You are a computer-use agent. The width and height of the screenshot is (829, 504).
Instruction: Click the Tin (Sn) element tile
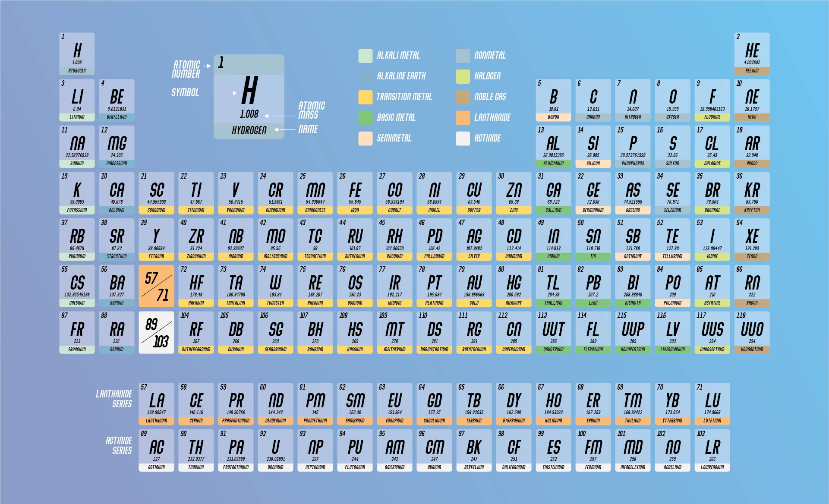point(593,239)
